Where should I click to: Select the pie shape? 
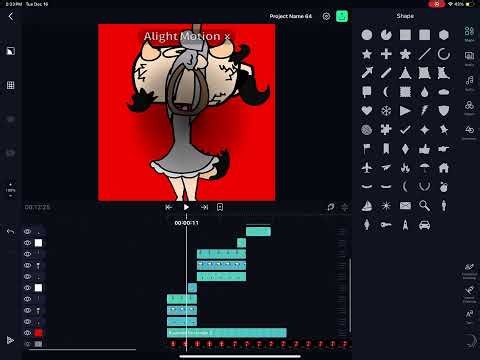pos(386,35)
